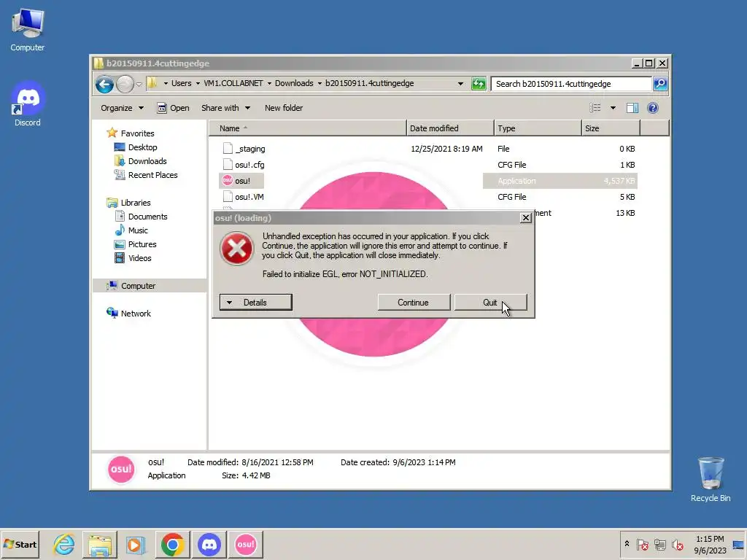Click the Search b20150911.4cuttingedge field
747x560 pixels.
click(x=571, y=84)
